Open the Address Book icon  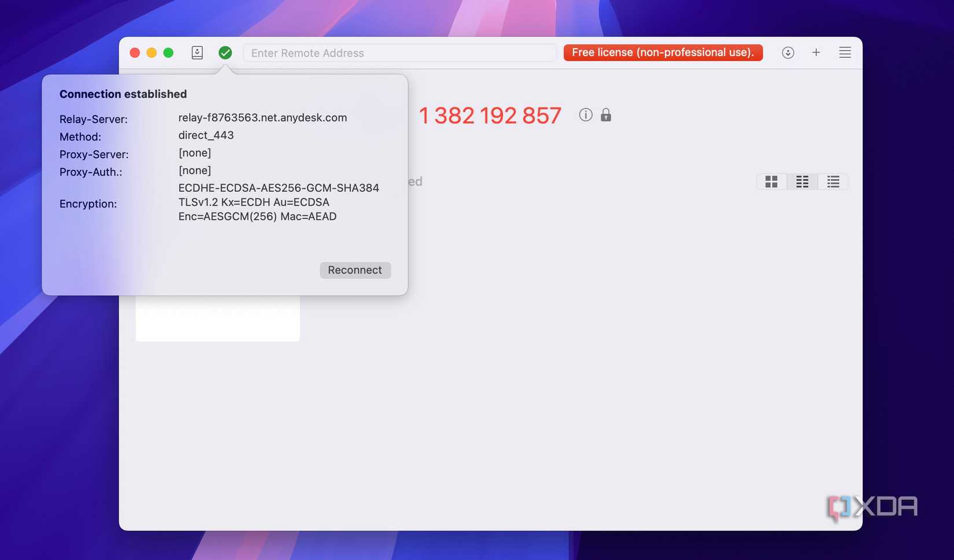197,52
